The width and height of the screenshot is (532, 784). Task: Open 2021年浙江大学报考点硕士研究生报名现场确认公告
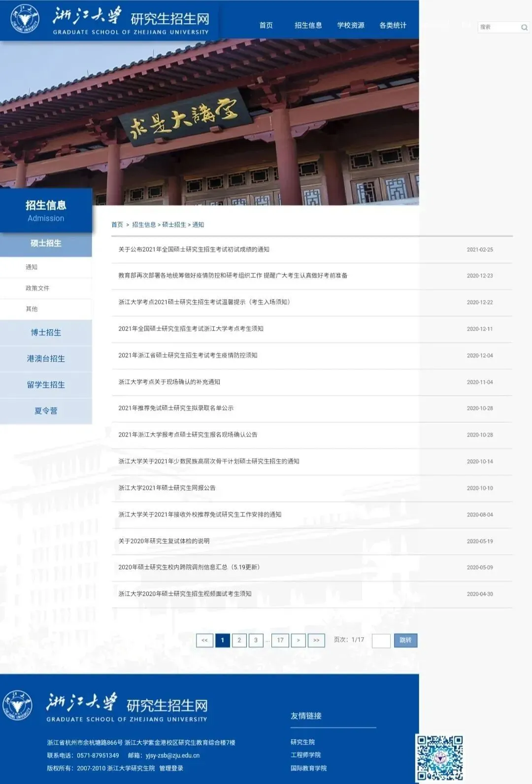click(x=188, y=435)
